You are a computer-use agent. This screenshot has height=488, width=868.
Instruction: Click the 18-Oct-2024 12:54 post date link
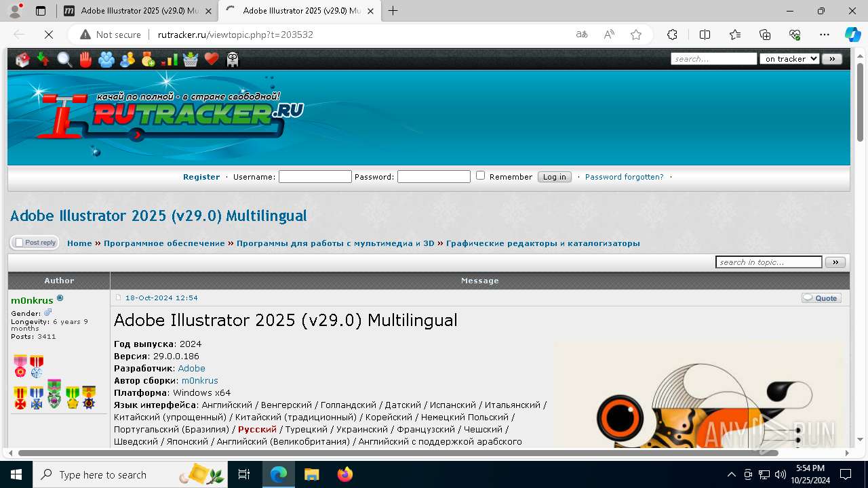(161, 298)
